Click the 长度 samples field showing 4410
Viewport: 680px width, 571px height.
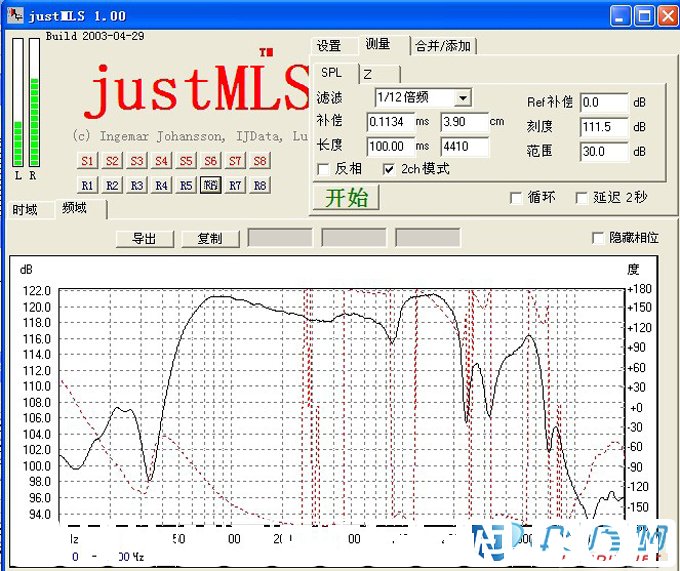click(464, 147)
